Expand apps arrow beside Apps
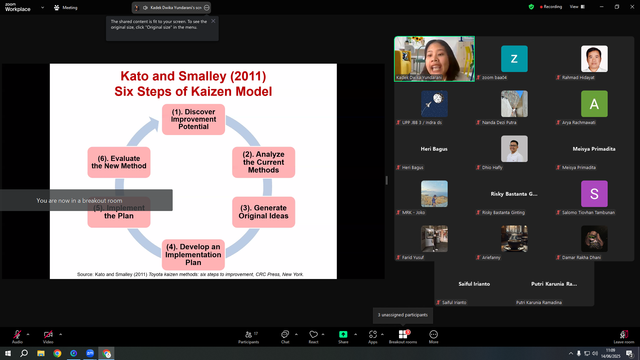640x360 pixels. (x=382, y=334)
